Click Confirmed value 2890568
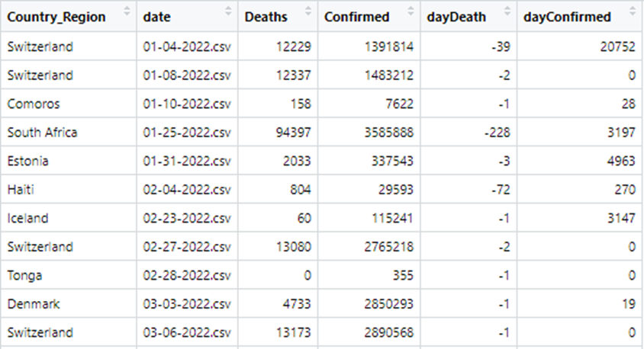This screenshot has height=349, width=644. tap(389, 332)
